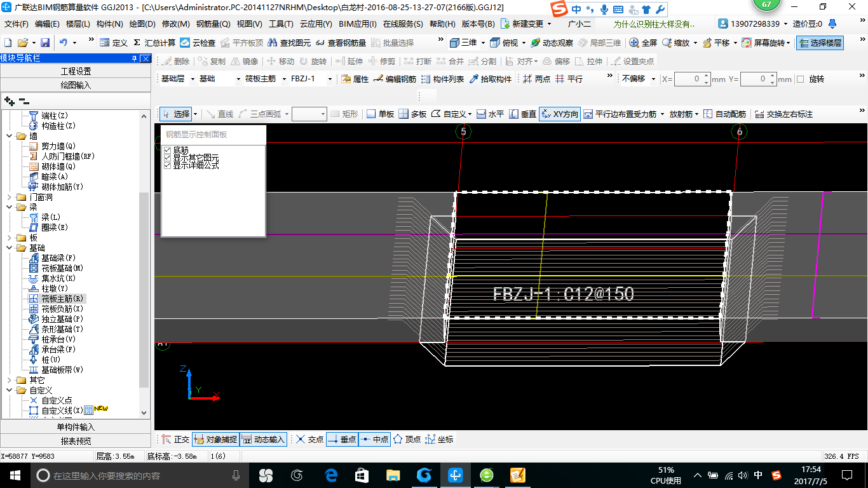Click 交换左右标注 swap annotations
The image size is (868, 488).
tap(783, 114)
